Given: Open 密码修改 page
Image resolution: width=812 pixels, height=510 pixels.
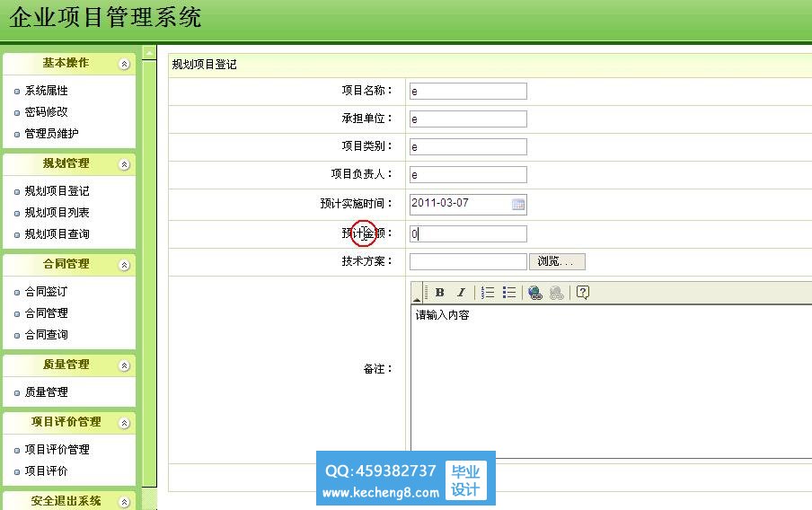Looking at the screenshot, I should 46,112.
